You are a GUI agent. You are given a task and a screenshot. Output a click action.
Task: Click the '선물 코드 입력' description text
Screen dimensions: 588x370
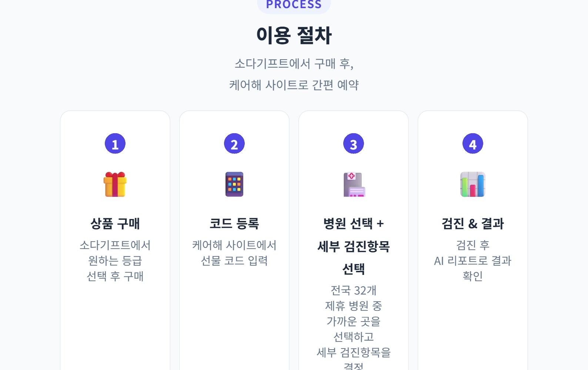point(234,261)
